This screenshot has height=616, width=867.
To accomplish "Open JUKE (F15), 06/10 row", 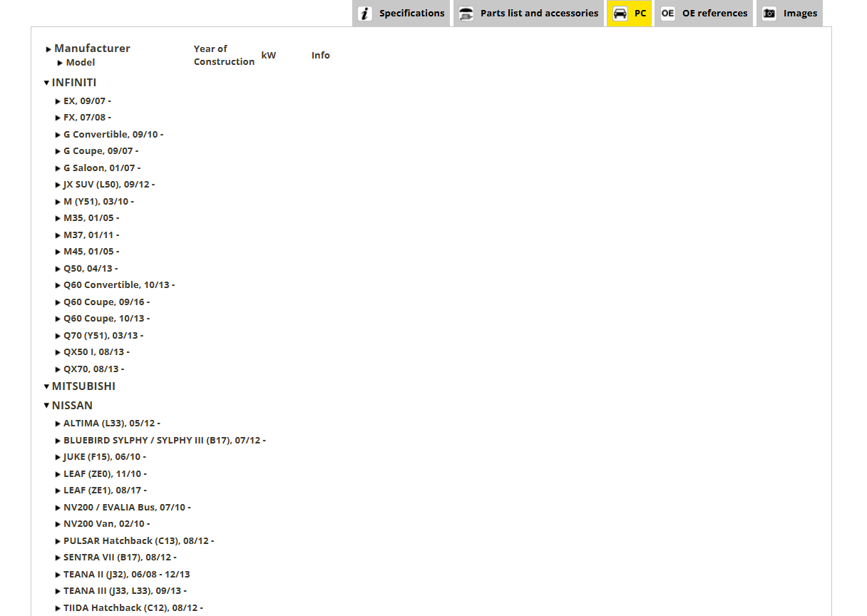I will (105, 456).
